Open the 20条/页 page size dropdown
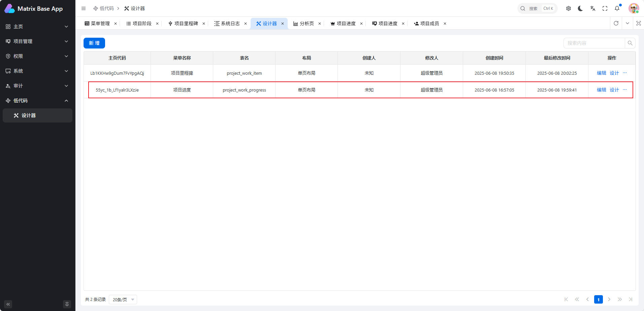The height and width of the screenshot is (311, 644). click(123, 300)
